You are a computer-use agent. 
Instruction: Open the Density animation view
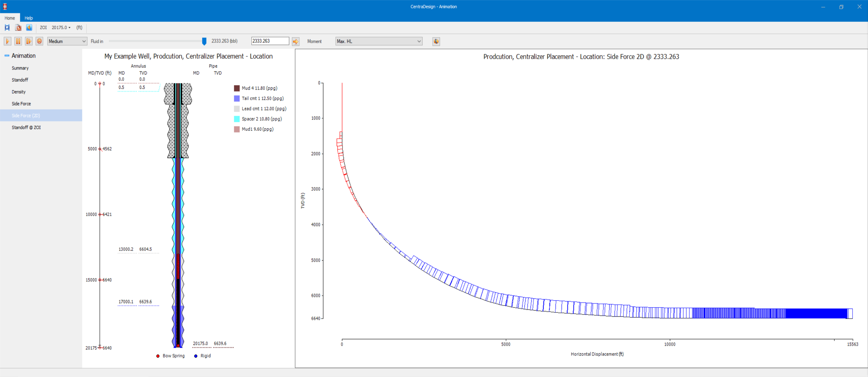[x=18, y=92]
